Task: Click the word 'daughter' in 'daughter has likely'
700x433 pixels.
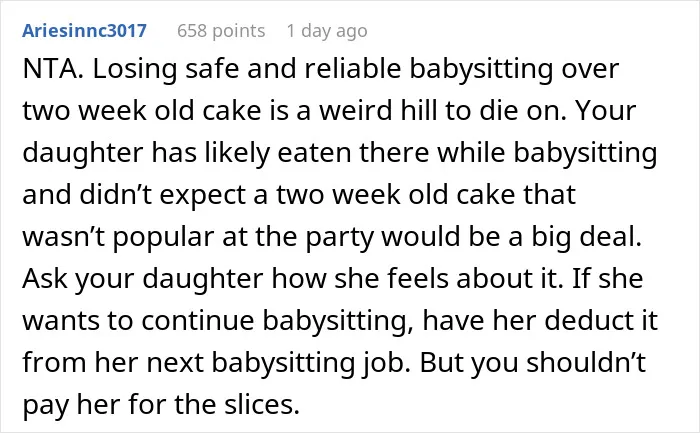Action: [x=83, y=154]
